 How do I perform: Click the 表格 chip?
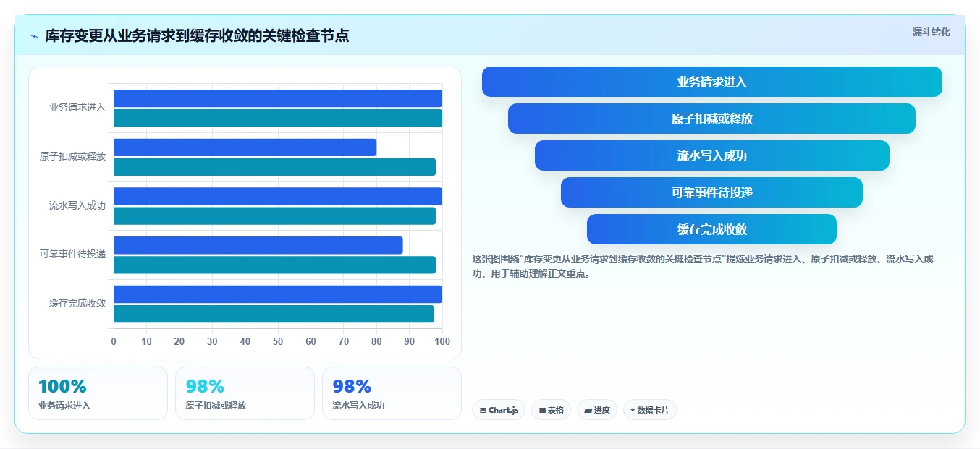(552, 410)
